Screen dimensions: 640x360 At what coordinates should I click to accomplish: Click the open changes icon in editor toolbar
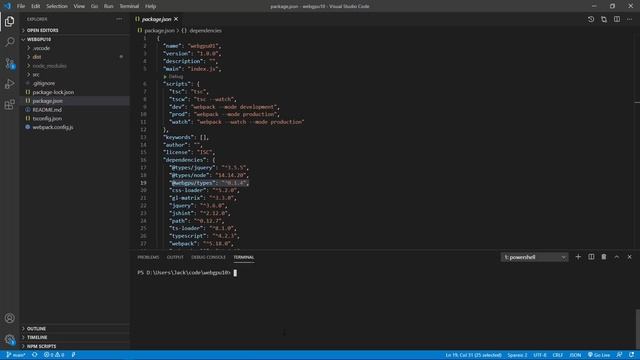(604, 19)
